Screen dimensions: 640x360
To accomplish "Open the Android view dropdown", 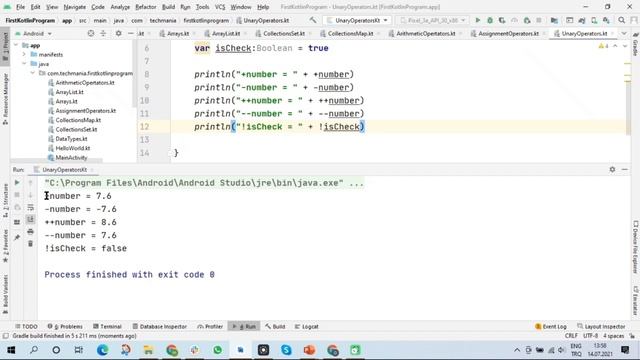I will 33,33.
